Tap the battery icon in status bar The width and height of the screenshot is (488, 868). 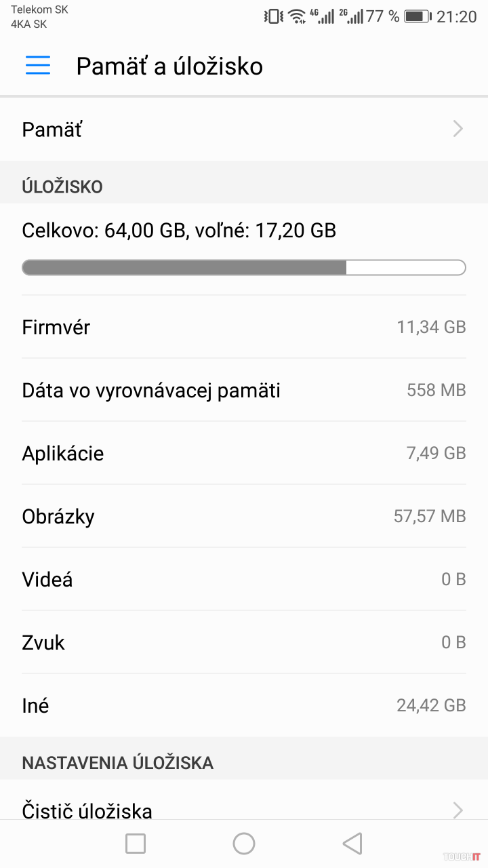[417, 17]
